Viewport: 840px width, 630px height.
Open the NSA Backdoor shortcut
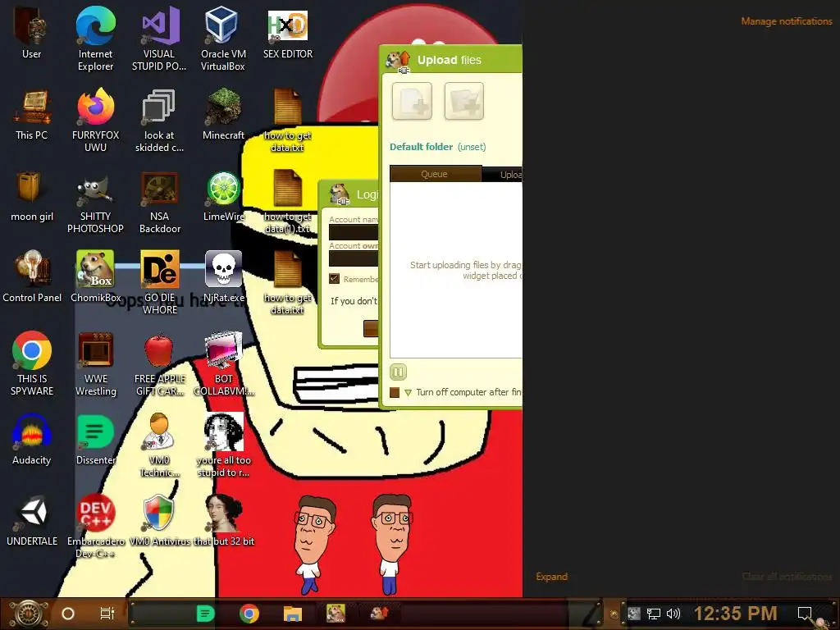159,202
